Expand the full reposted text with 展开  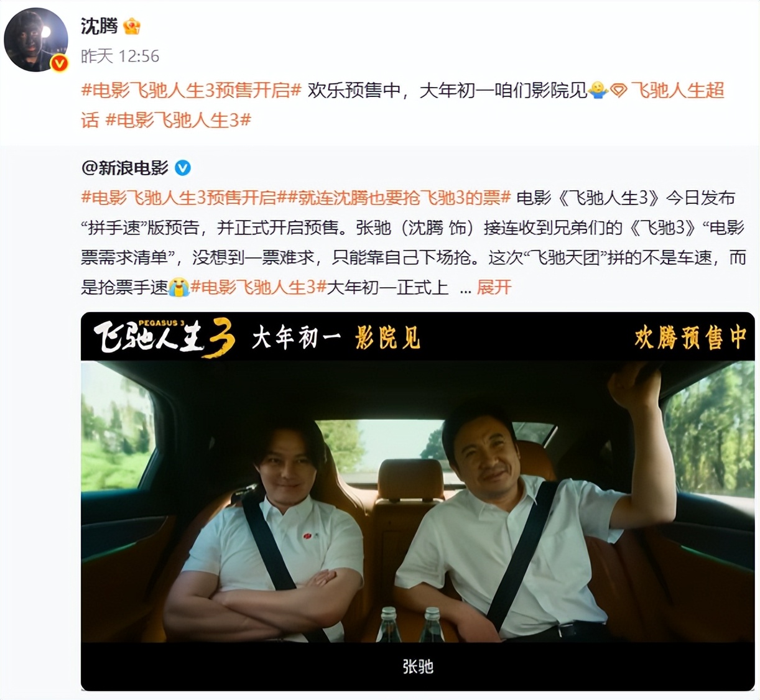(x=494, y=287)
